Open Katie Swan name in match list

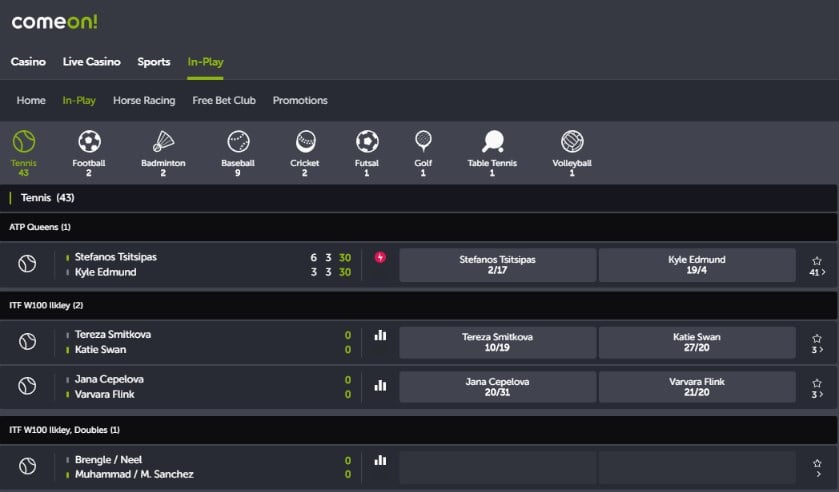(x=101, y=350)
